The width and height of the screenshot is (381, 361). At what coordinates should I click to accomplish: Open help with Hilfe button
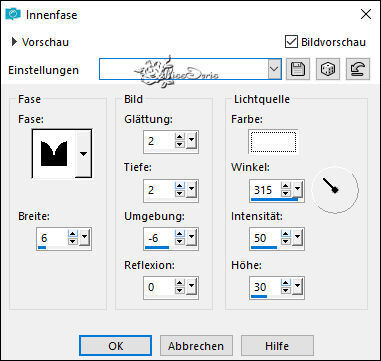(x=277, y=346)
